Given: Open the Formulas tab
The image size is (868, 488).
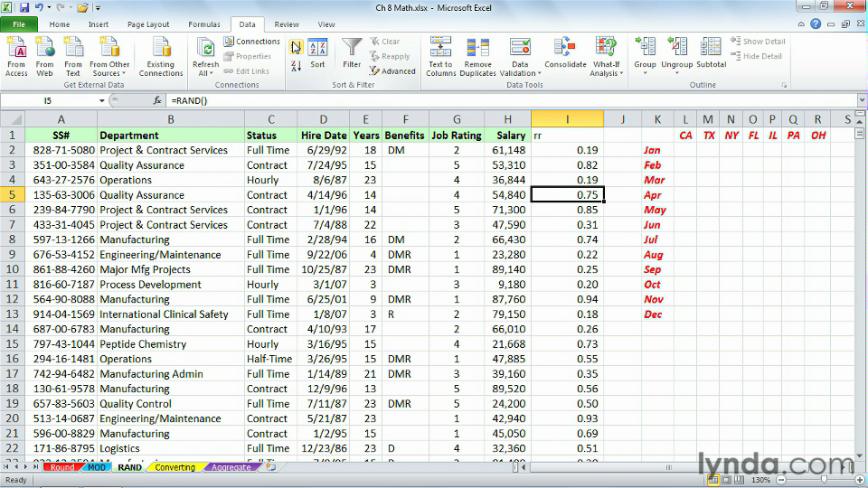Looking at the screenshot, I should click(x=203, y=24).
